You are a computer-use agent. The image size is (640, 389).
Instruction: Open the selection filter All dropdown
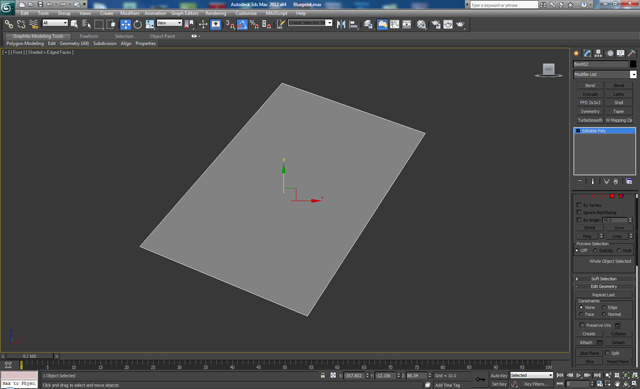(55, 23)
